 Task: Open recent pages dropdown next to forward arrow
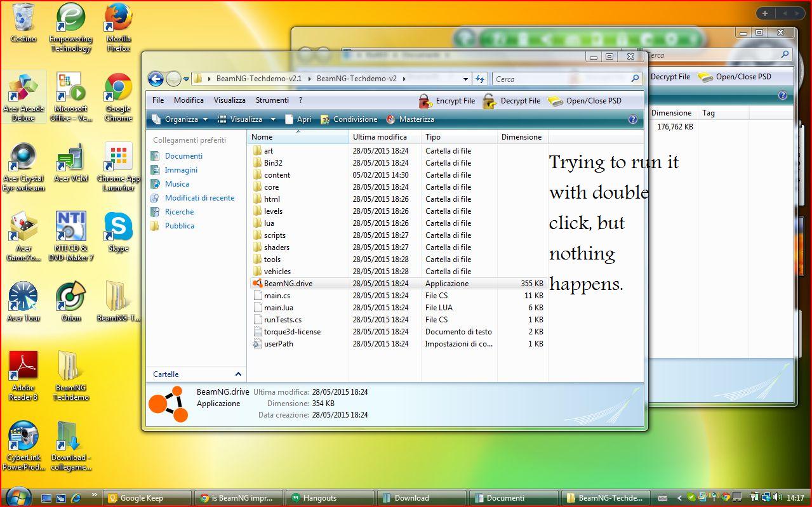coord(186,79)
